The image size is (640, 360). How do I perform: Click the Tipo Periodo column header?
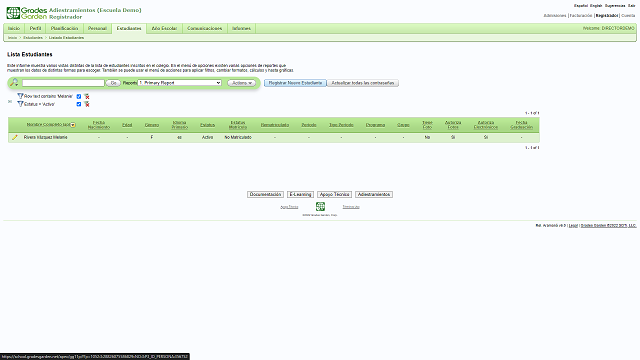pyautogui.click(x=341, y=125)
